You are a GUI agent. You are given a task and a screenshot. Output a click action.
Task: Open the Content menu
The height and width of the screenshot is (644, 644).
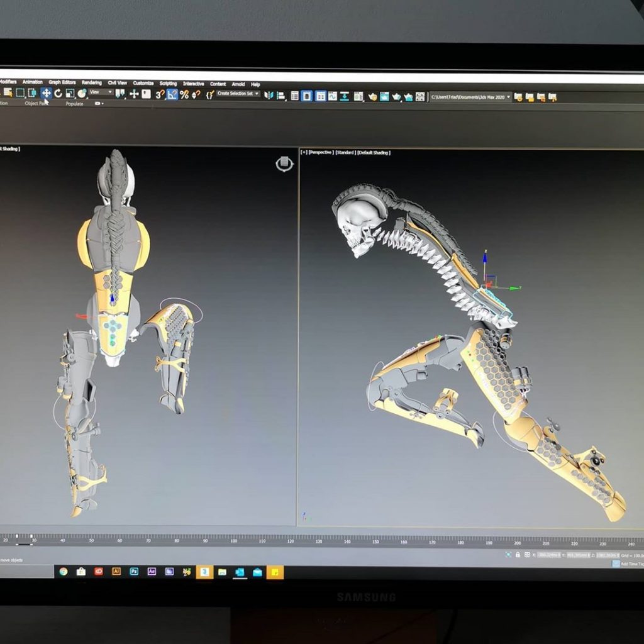click(218, 84)
